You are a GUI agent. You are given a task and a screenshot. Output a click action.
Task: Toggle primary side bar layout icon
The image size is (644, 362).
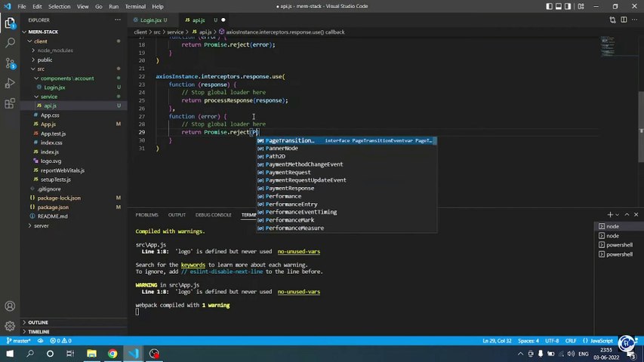point(549,6)
